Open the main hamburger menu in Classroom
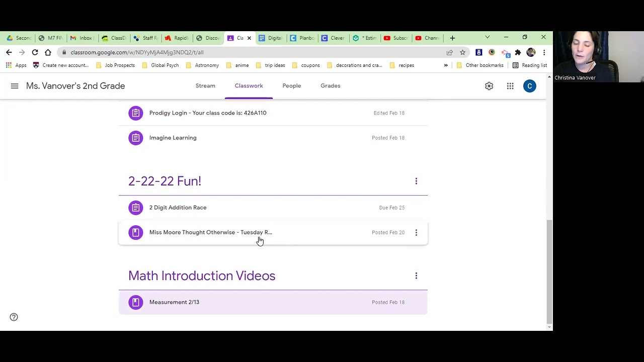644x362 pixels. coord(15,86)
